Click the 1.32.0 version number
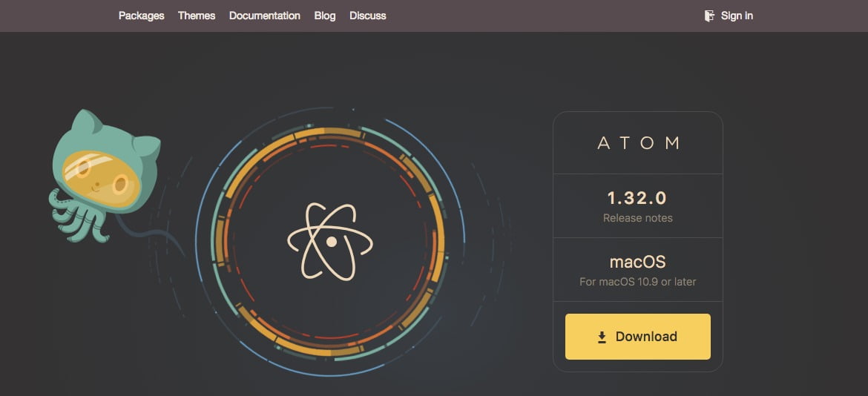This screenshot has height=396, width=868. (x=637, y=197)
